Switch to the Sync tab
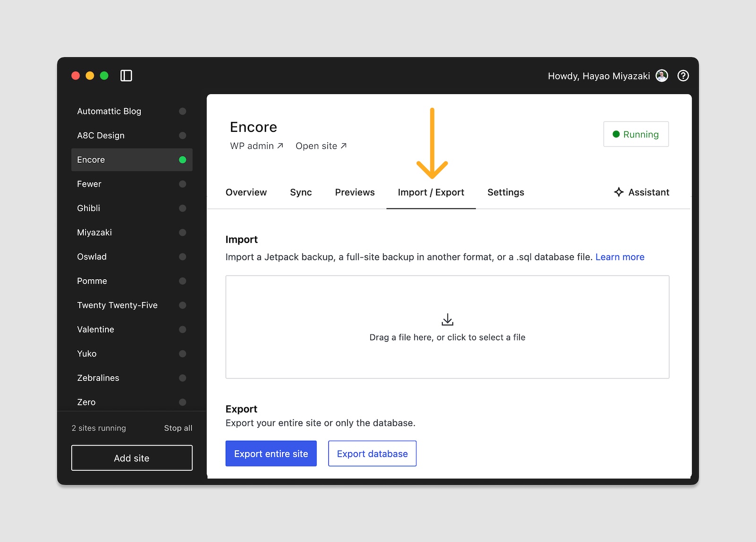 click(301, 192)
